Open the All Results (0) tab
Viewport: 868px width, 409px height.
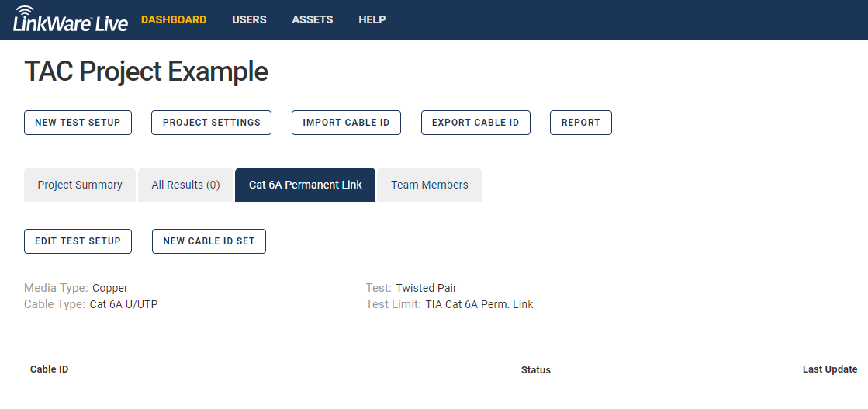pos(185,185)
